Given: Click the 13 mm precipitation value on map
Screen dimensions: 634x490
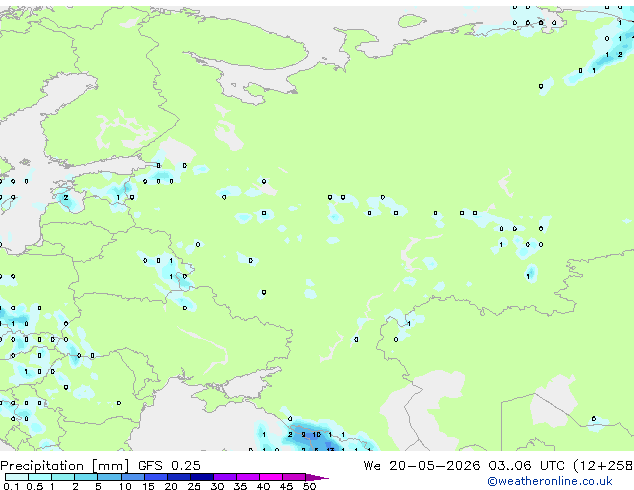Looking at the screenshot, I should coord(330,449).
